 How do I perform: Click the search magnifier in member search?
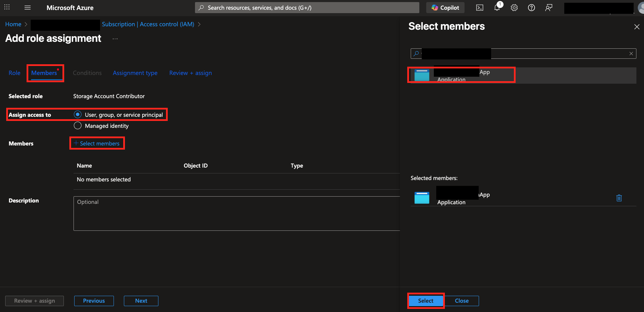pos(416,54)
